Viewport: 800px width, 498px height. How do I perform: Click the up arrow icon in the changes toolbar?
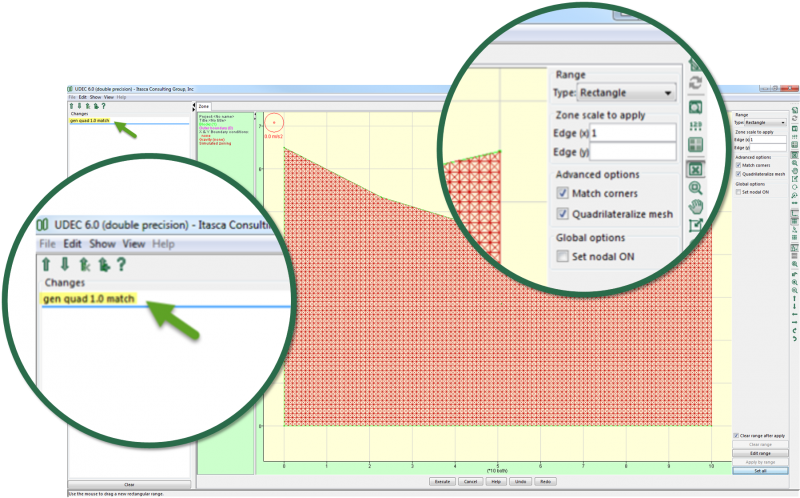pyautogui.click(x=46, y=264)
